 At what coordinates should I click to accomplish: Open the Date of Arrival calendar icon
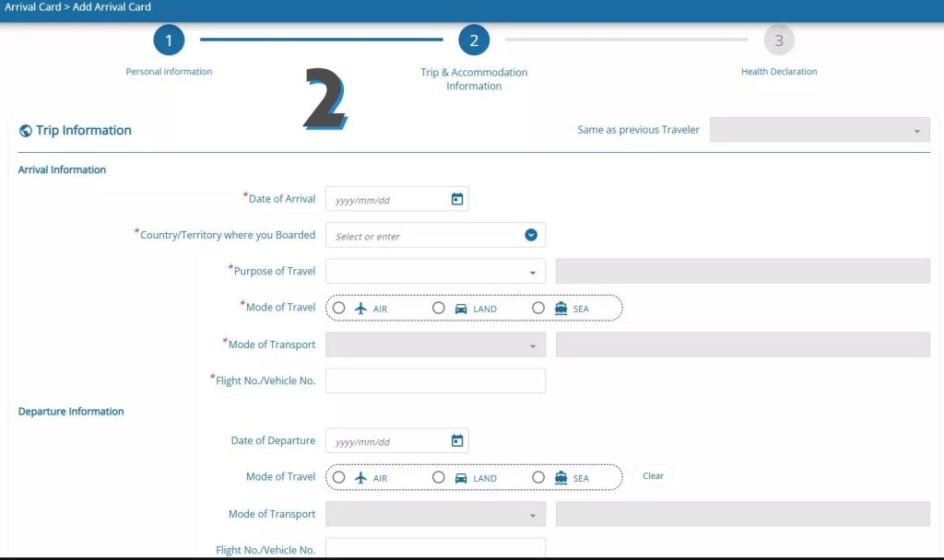pos(456,199)
